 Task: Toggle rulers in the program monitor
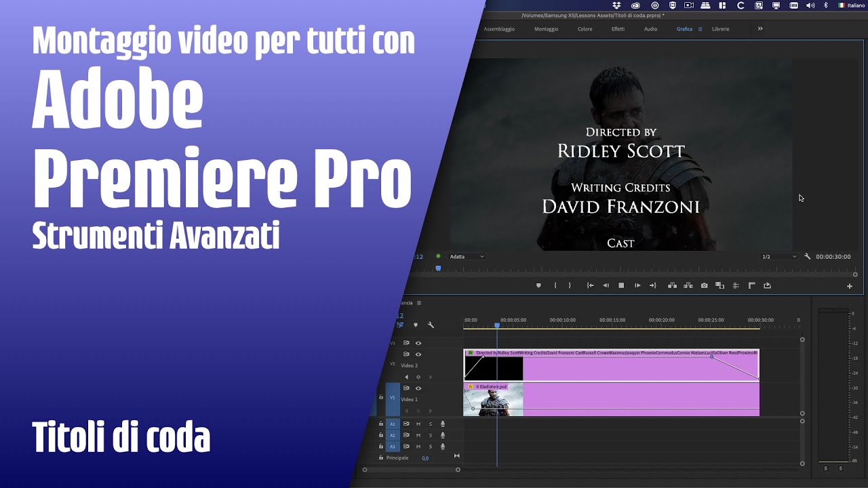pos(751,285)
